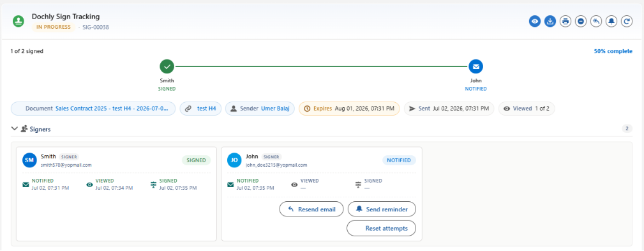Click the SIG-00038 identifier

click(96, 27)
